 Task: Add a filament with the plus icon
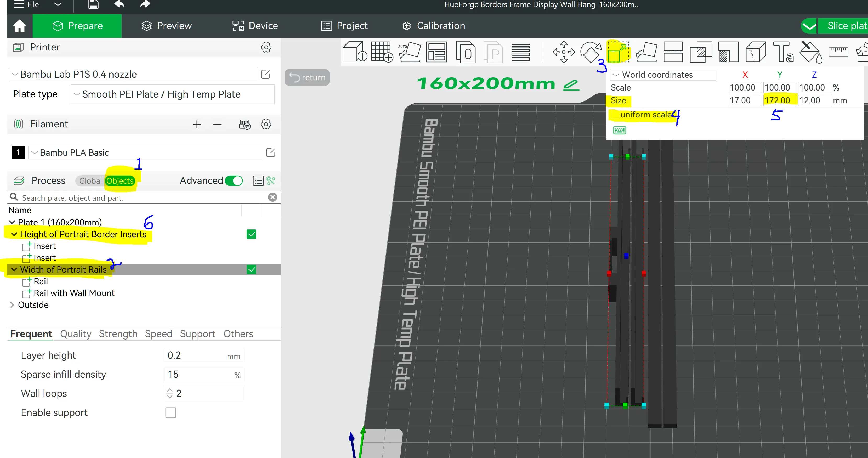pos(197,124)
